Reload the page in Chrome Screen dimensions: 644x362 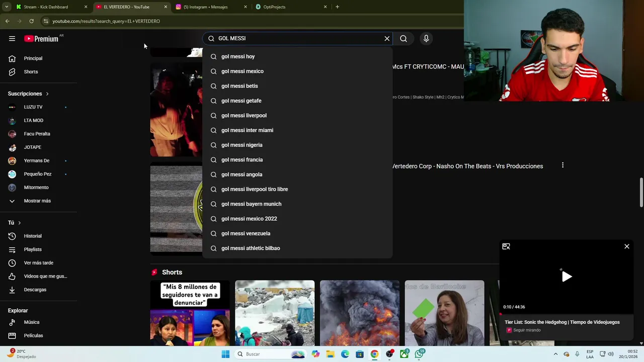pos(31,21)
